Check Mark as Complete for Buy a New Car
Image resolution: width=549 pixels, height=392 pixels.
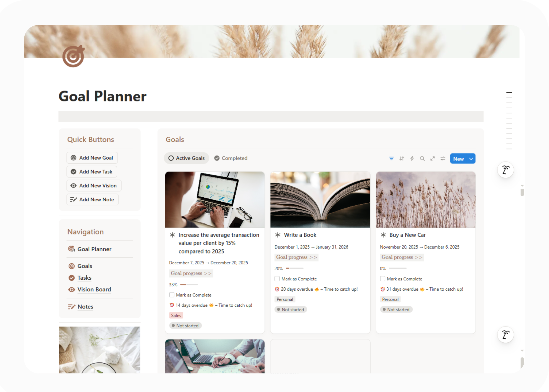382,279
